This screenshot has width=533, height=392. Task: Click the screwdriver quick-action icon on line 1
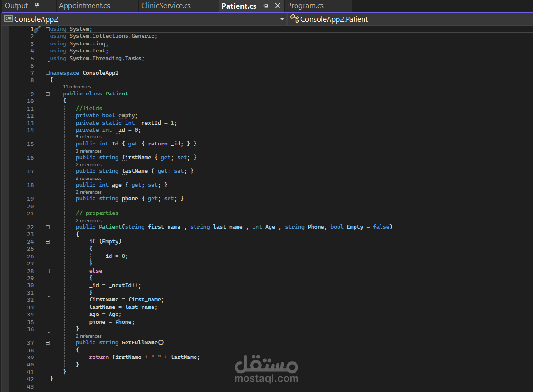(x=37, y=29)
